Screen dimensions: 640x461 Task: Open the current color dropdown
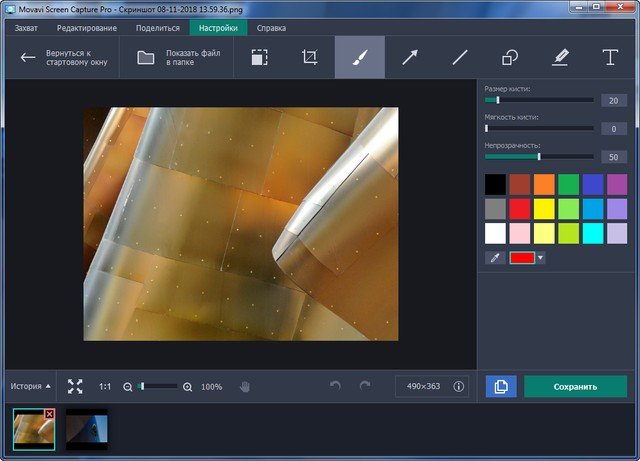tap(541, 258)
